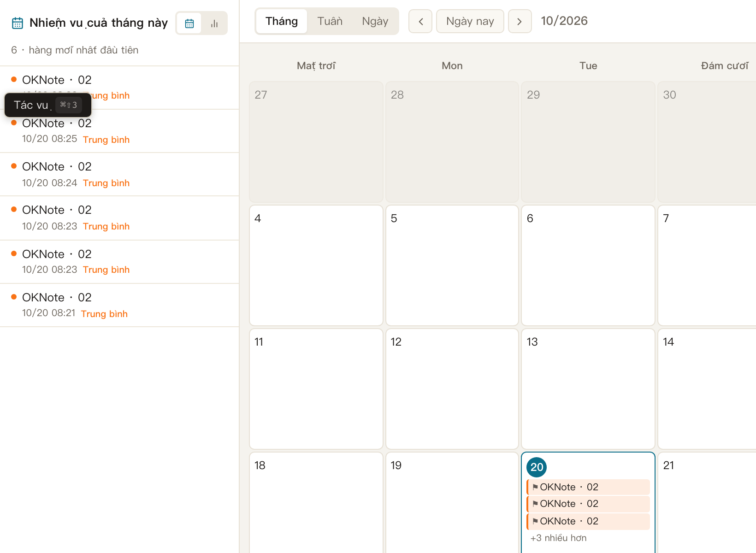Click the Mặt trời column header

(x=316, y=65)
